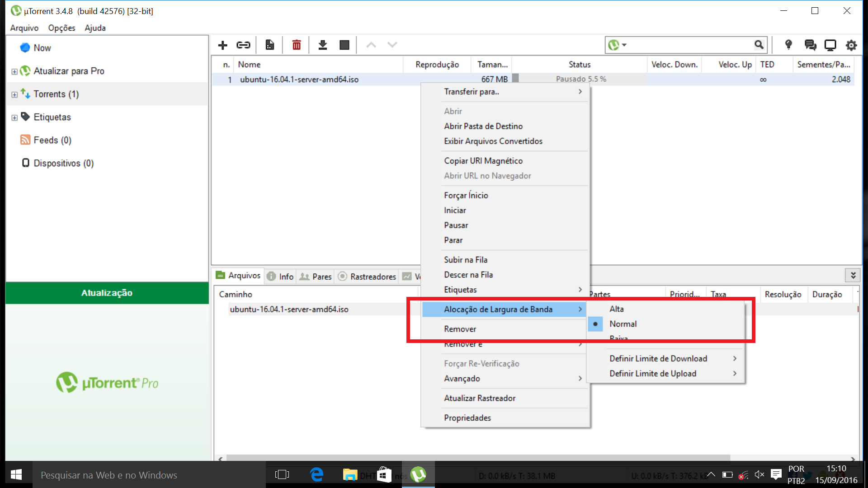The width and height of the screenshot is (868, 488).
Task: Click the green Atualização button
Action: [x=107, y=293]
